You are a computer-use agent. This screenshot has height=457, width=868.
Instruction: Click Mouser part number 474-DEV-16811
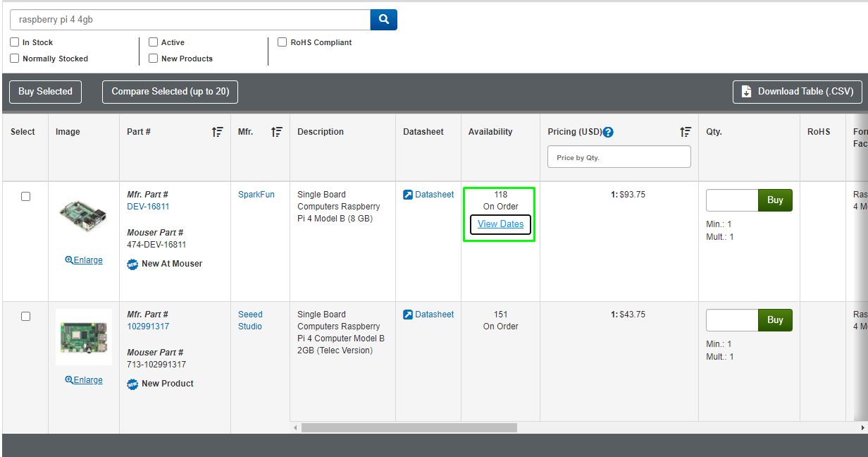[156, 245]
